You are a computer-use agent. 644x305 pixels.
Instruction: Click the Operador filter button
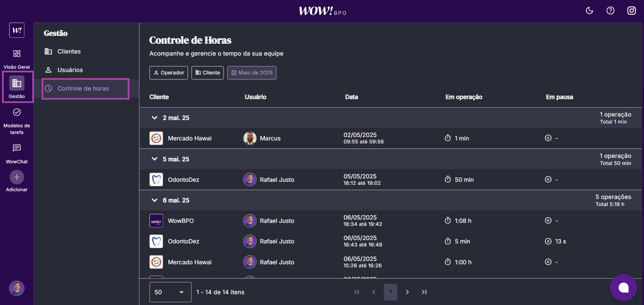coord(169,73)
